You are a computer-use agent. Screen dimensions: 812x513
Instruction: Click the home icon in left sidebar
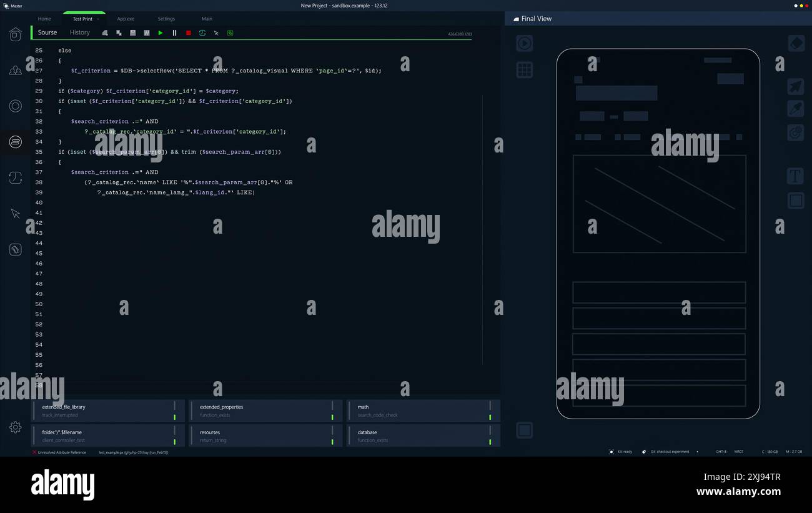pyautogui.click(x=16, y=34)
